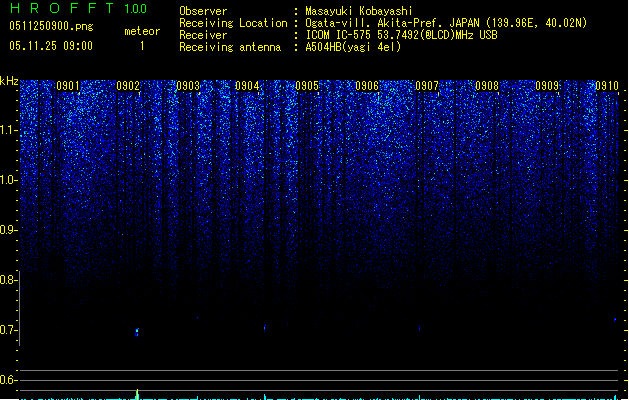The width and height of the screenshot is (629, 400).
Task: Click the observer name Masayuki Kobayashi
Action: (359, 11)
